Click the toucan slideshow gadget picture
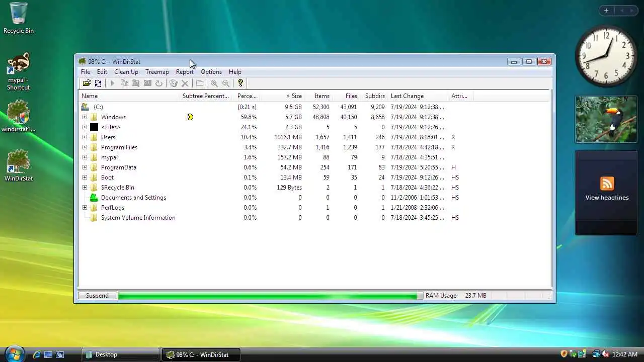644x362 pixels. (606, 119)
